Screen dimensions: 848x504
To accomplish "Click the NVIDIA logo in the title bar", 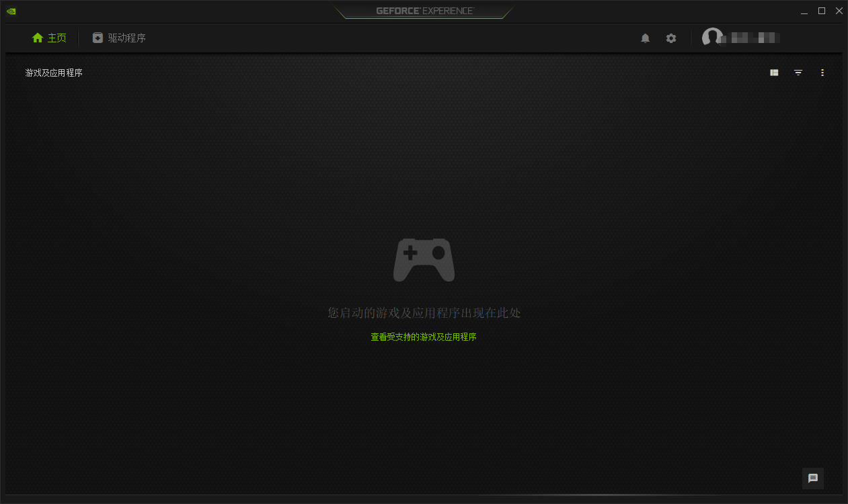I will click(x=11, y=11).
